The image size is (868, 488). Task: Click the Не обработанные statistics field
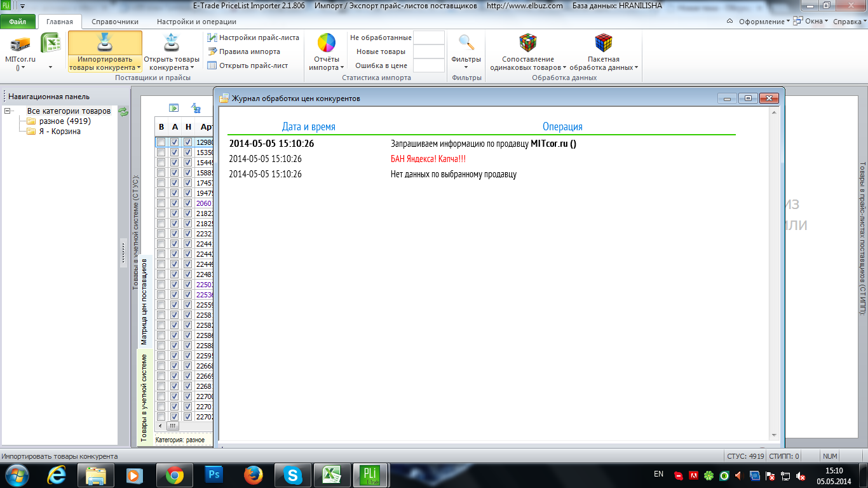pyautogui.click(x=429, y=37)
